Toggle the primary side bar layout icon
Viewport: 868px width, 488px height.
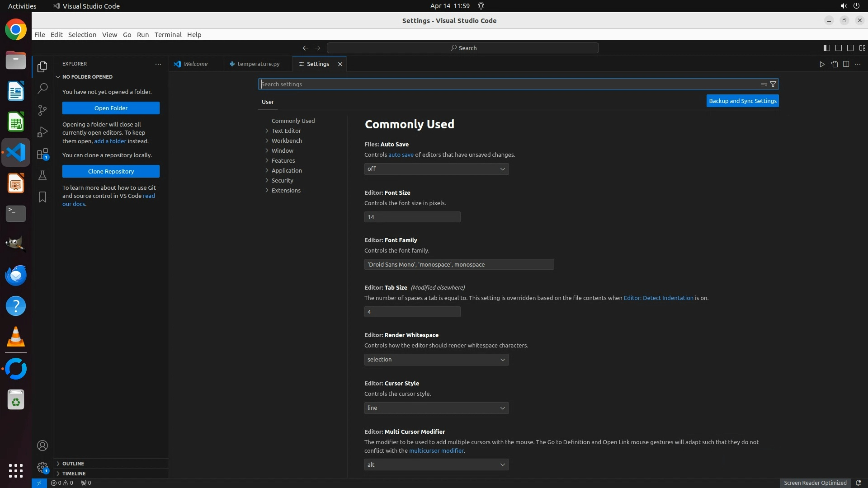(826, 48)
